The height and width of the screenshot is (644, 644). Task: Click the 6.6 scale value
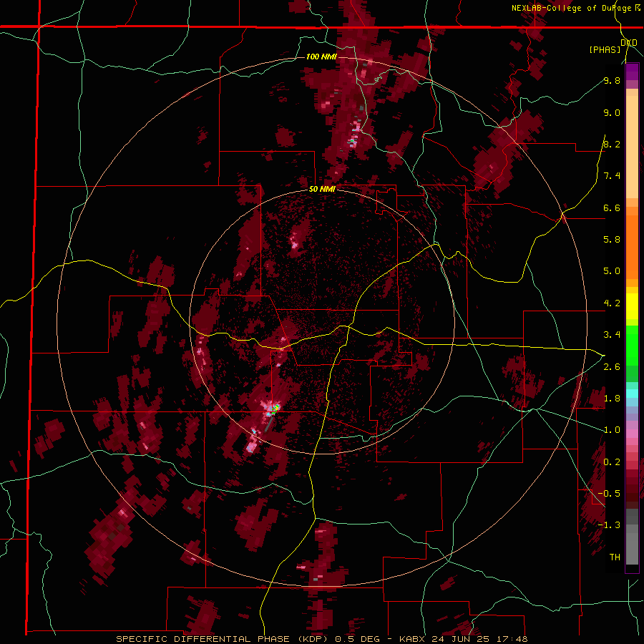[612, 208]
